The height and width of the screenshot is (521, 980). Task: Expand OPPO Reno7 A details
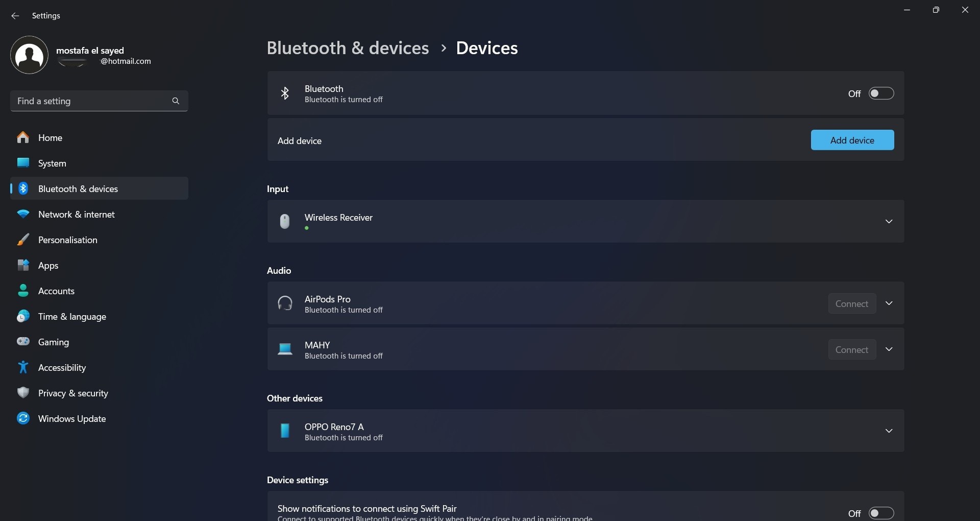[889, 431]
